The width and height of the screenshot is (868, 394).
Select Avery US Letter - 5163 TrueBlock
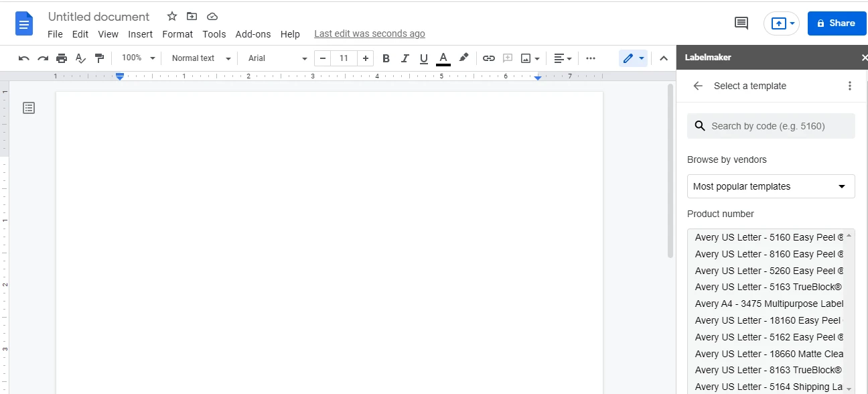click(769, 287)
